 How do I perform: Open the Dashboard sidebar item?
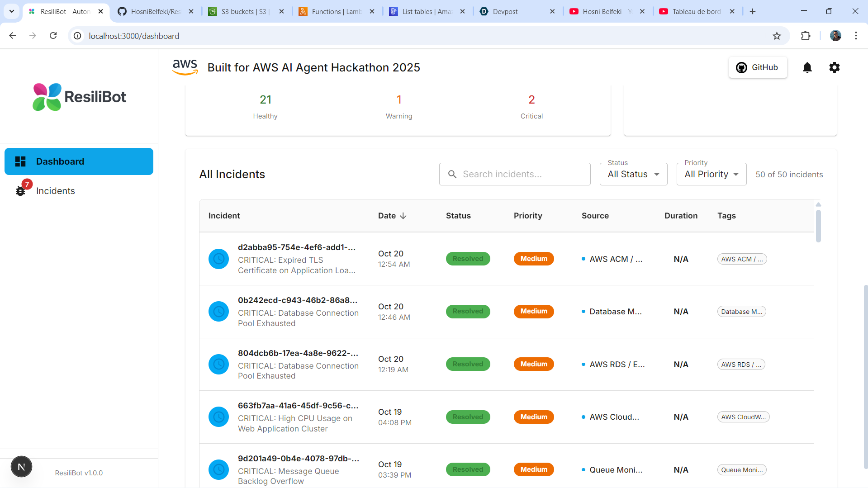click(79, 161)
